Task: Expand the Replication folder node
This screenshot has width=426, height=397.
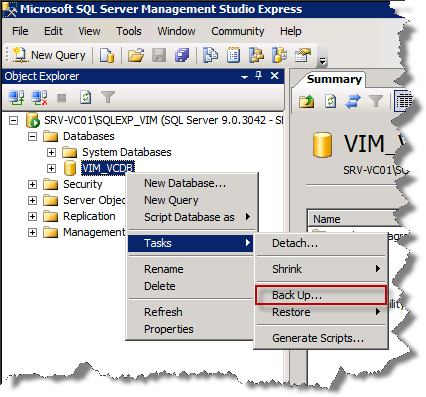Action: click(x=32, y=216)
